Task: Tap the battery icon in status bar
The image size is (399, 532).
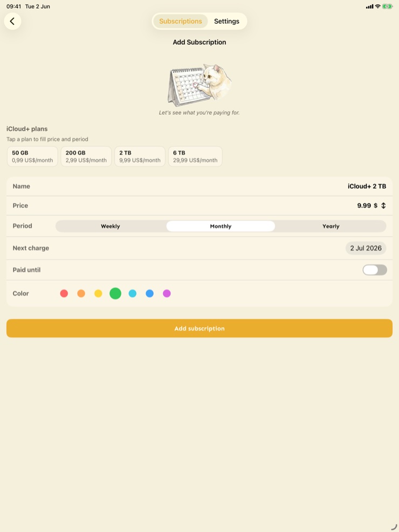Action: (388, 6)
